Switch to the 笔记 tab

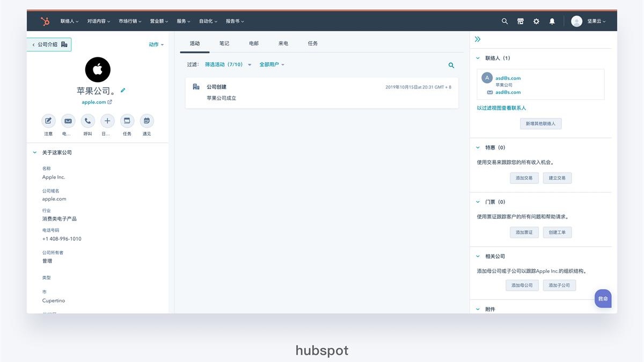tap(224, 43)
